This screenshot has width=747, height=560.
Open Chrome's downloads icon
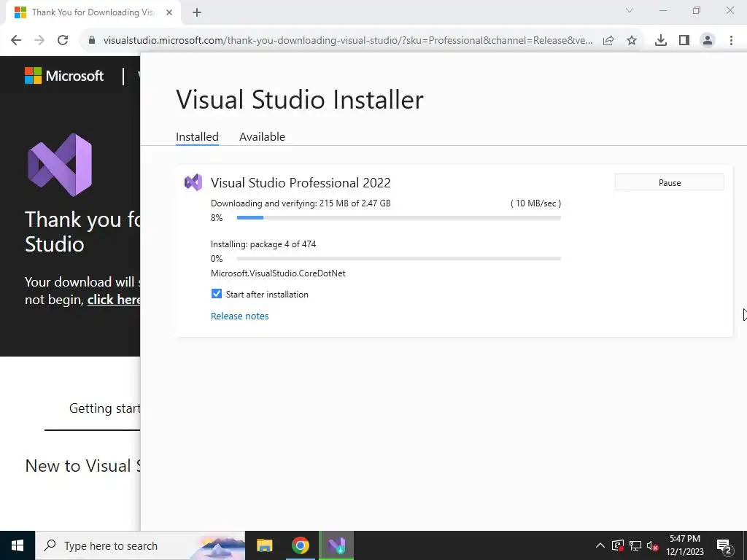pos(661,41)
